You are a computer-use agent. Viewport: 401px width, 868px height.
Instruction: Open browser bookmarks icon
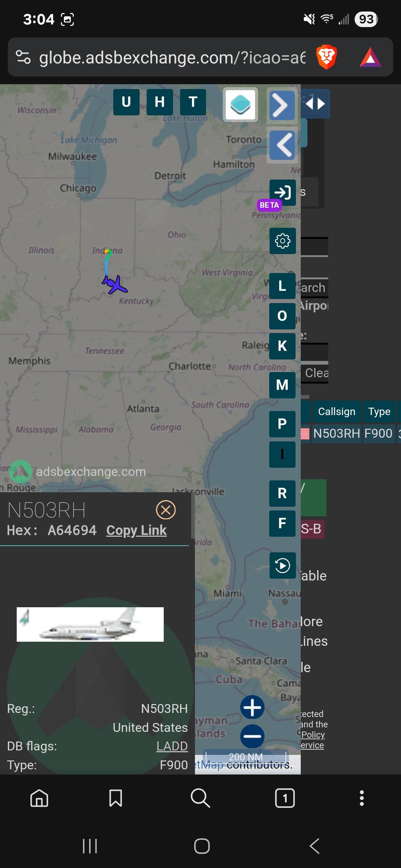click(x=115, y=798)
